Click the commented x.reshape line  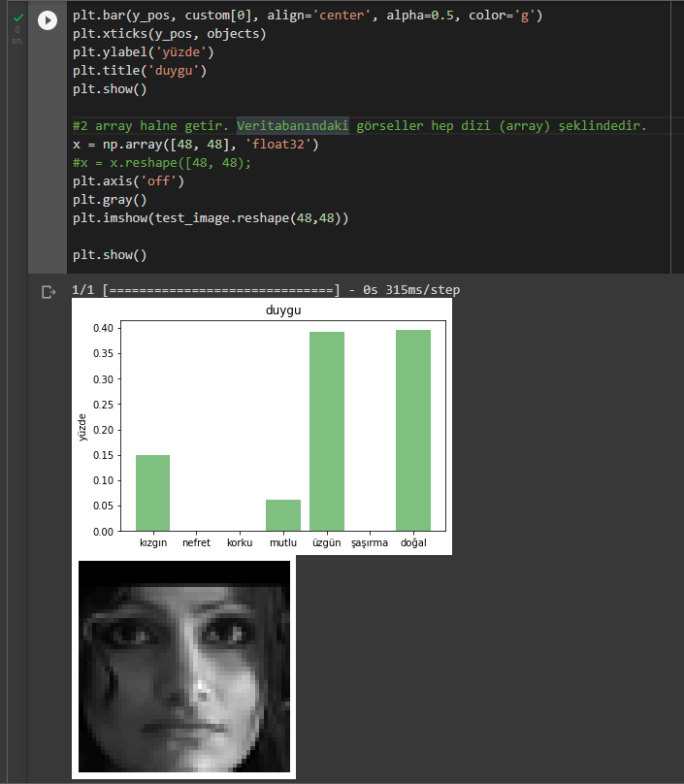tap(162, 163)
